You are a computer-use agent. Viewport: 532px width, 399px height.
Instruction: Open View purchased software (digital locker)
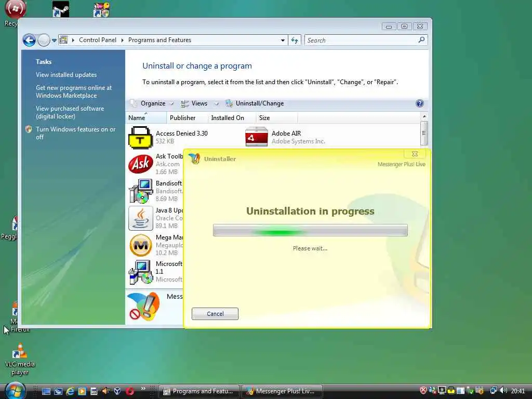pyautogui.click(x=70, y=112)
